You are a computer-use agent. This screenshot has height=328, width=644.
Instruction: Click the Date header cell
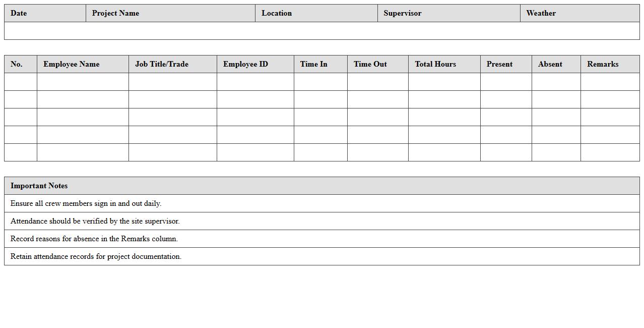point(45,13)
